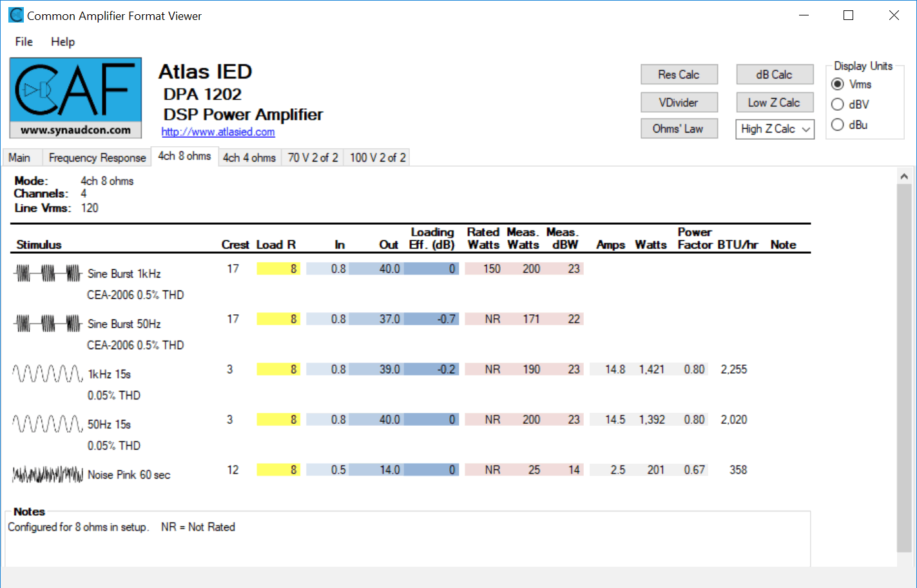Image resolution: width=917 pixels, height=588 pixels.
Task: Open the Low Z Calc tool
Action: pyautogui.click(x=775, y=102)
